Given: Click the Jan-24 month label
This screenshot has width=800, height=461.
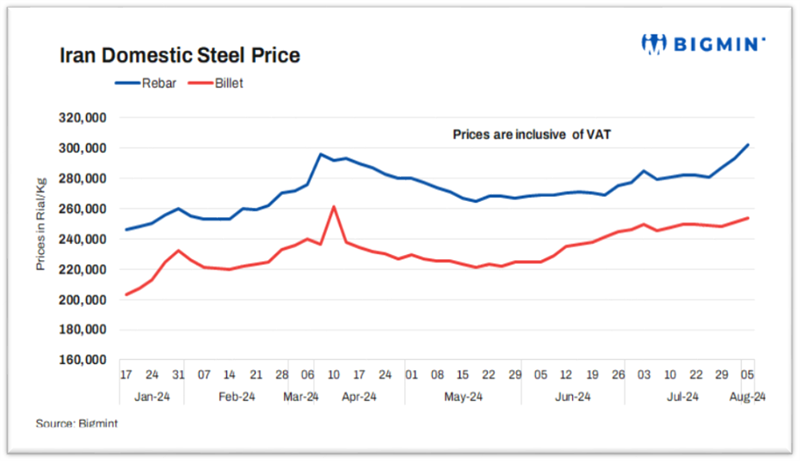Looking at the screenshot, I should (x=152, y=397).
